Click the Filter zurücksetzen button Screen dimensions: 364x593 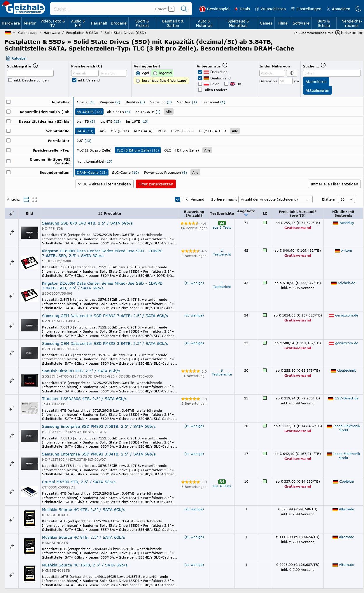[x=156, y=184]
